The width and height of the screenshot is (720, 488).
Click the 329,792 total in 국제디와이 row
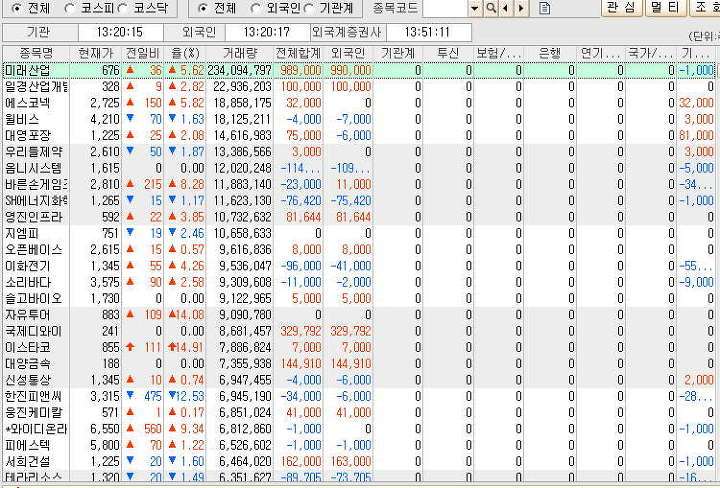(x=301, y=331)
